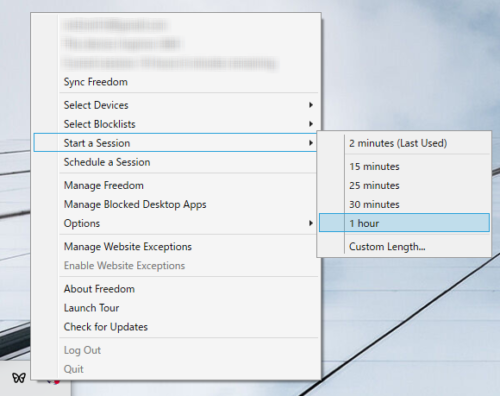500x396 pixels.
Task: Open the Select Devices submenu
Action: coord(176,105)
